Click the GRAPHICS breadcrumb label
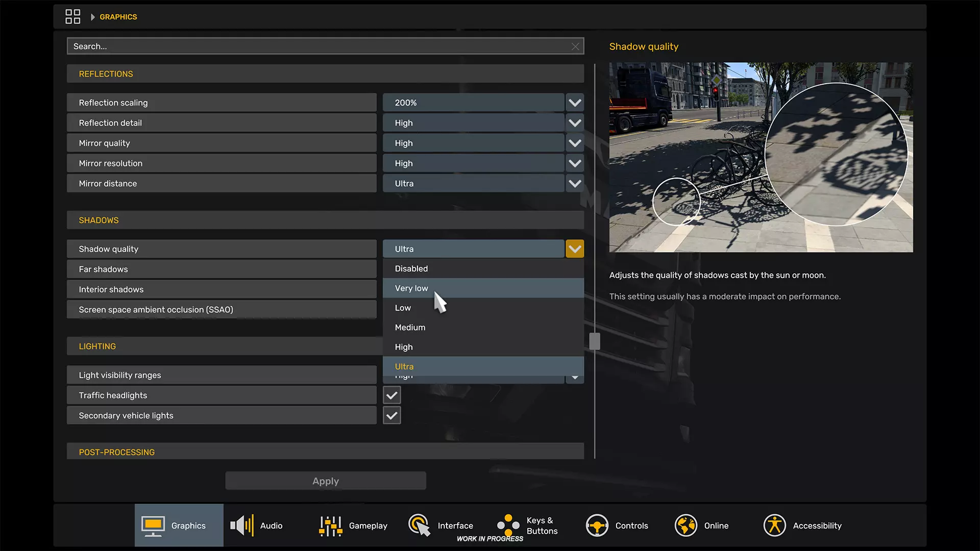 (x=118, y=17)
